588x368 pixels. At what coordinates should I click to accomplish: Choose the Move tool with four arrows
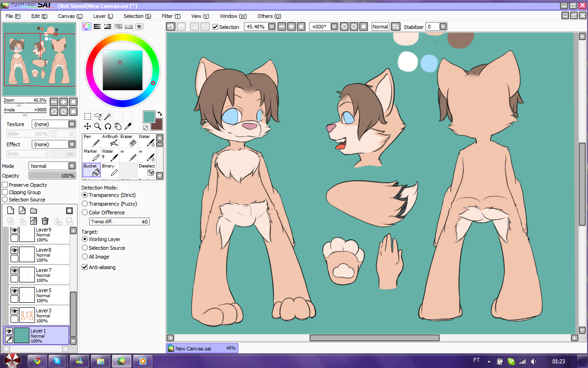(87, 126)
